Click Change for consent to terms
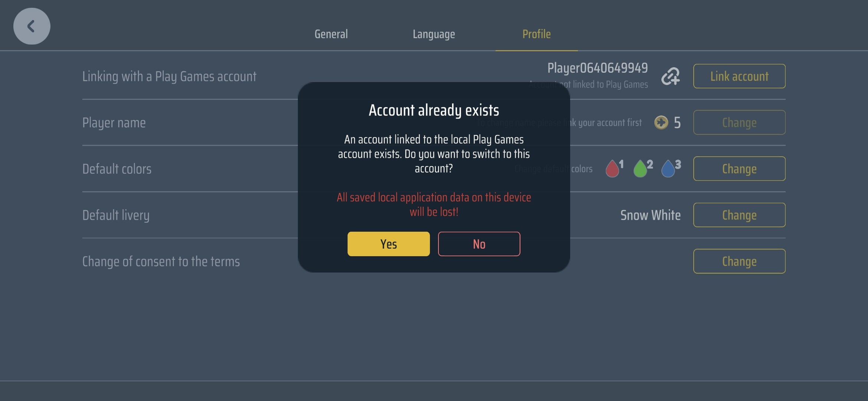This screenshot has height=401, width=868. [x=739, y=261]
